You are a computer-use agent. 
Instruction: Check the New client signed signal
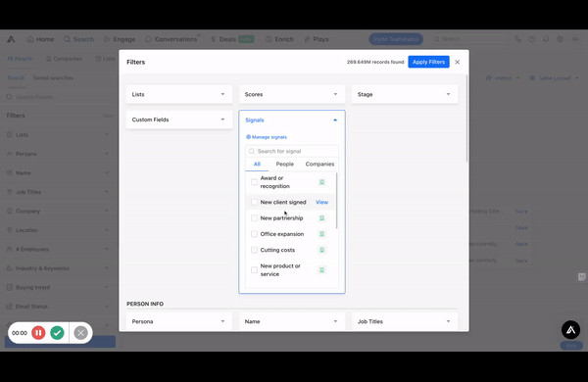click(254, 202)
